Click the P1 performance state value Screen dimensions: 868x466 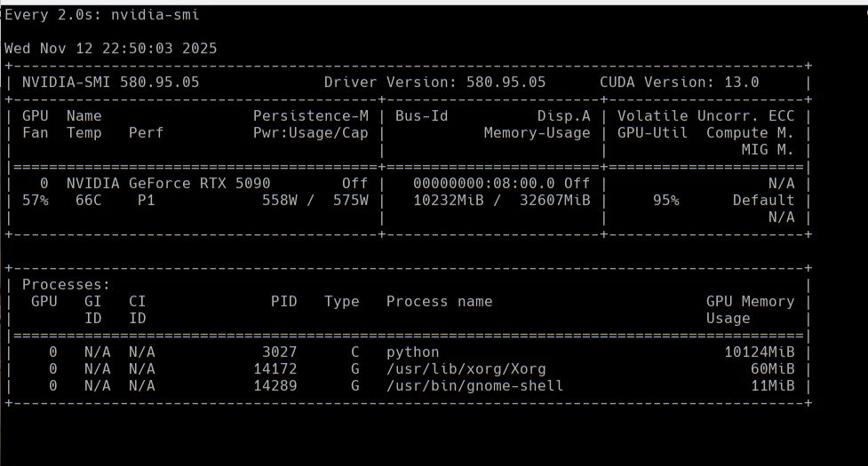click(x=146, y=201)
